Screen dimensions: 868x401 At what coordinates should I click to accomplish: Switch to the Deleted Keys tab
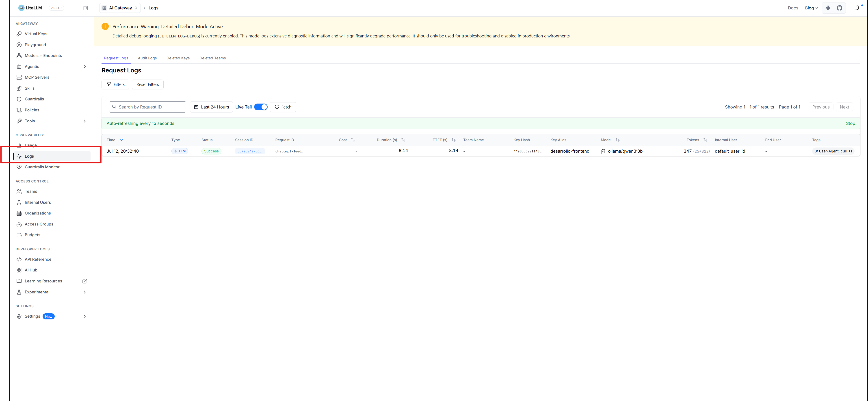coord(178,58)
